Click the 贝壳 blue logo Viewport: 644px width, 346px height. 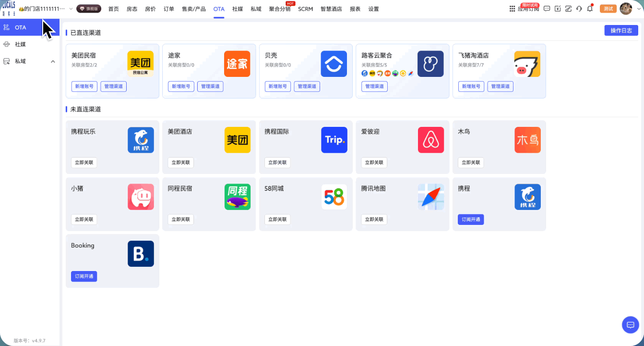click(x=334, y=64)
